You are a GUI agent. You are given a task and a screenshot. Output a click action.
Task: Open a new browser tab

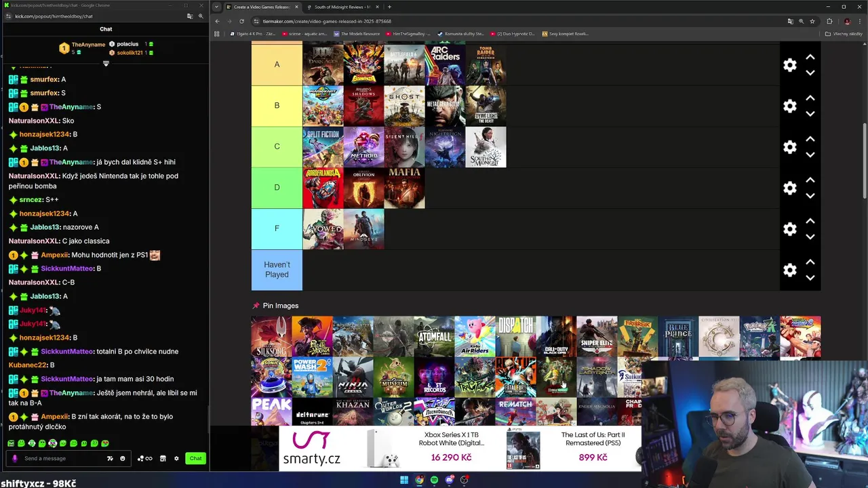[x=389, y=7]
